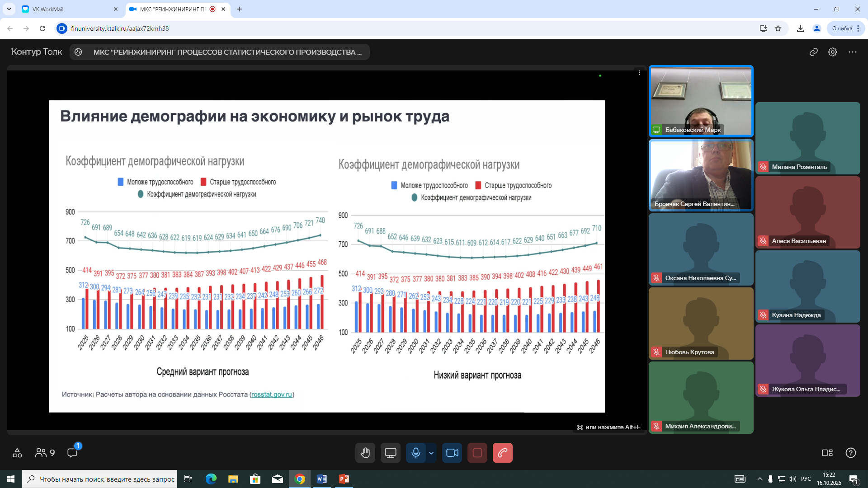Toggle camera video button

pyautogui.click(x=452, y=453)
